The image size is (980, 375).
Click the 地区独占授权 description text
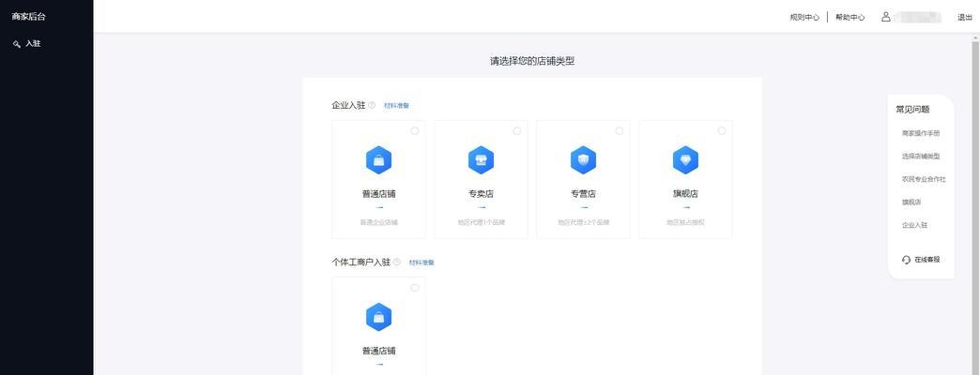(685, 222)
